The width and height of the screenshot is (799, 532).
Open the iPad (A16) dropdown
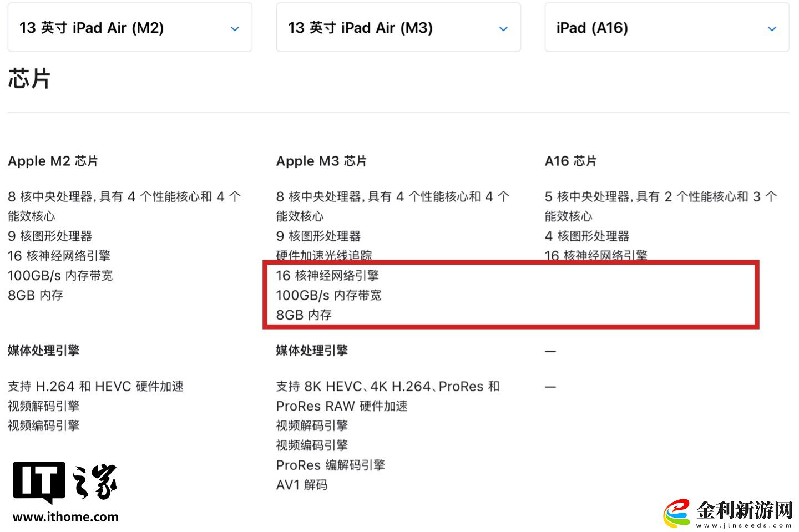(667, 27)
